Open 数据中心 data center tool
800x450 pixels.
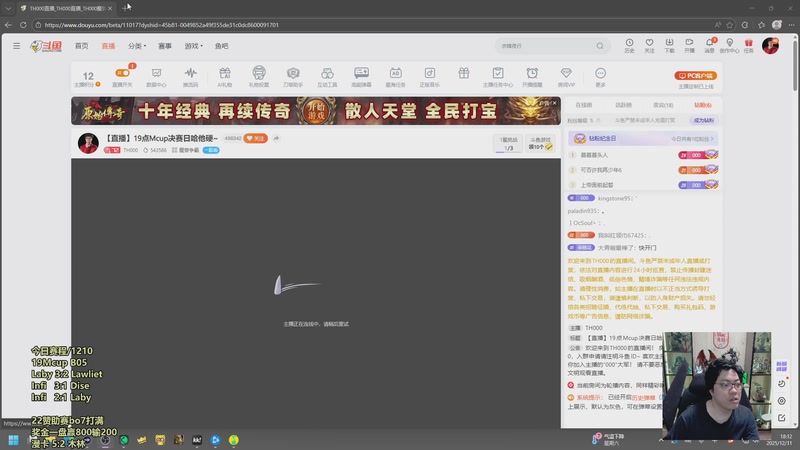point(157,77)
